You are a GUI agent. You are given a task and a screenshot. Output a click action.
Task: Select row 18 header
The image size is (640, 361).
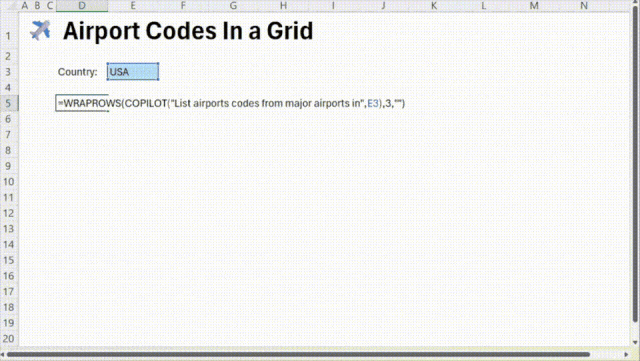(8, 307)
